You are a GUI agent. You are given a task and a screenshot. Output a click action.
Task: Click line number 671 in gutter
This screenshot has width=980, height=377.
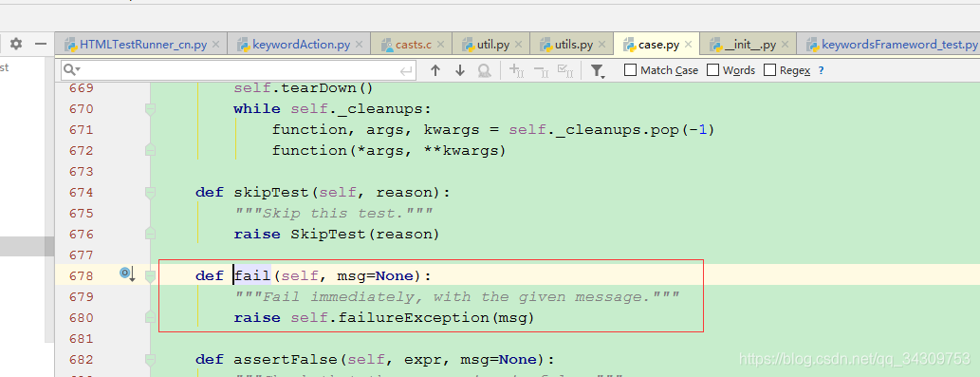click(x=82, y=130)
